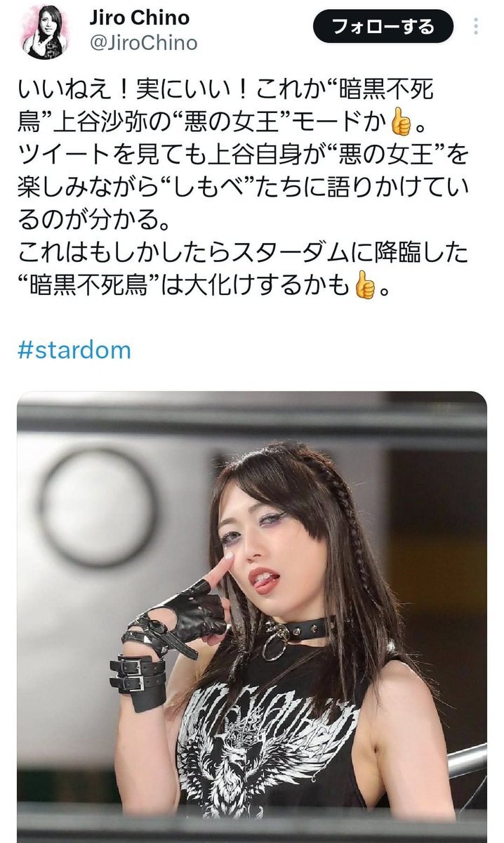Click the display name Jiro Chino
Image resolution: width=504 pixels, height=843 pixels.
138,18
